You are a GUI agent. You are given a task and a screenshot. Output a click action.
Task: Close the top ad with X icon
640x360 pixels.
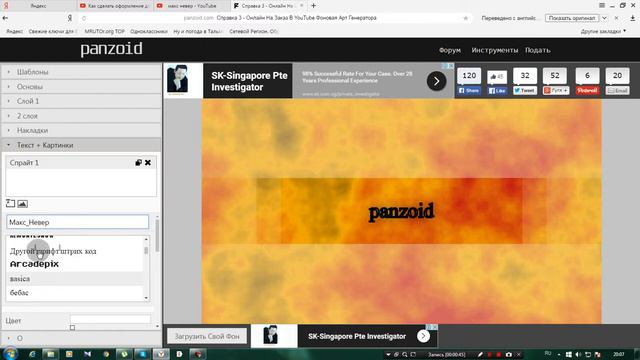point(451,66)
